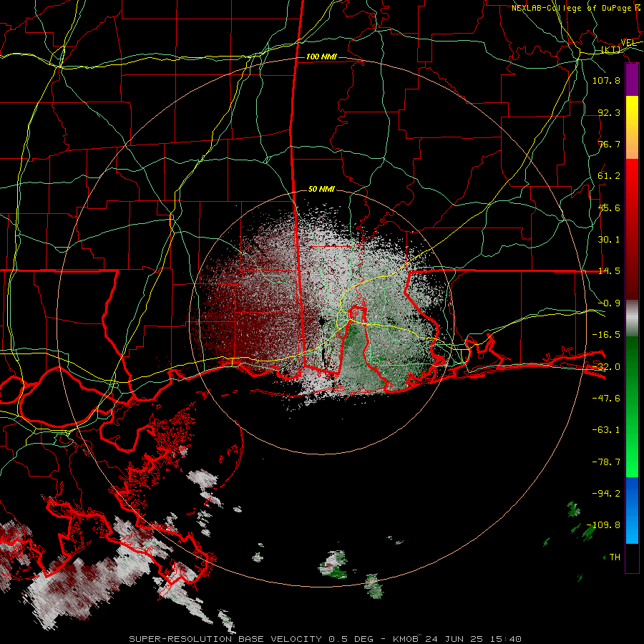The width and height of the screenshot is (644, 644).
Task: Click the -16.5 value on the velocity scale
Action: pos(606,335)
